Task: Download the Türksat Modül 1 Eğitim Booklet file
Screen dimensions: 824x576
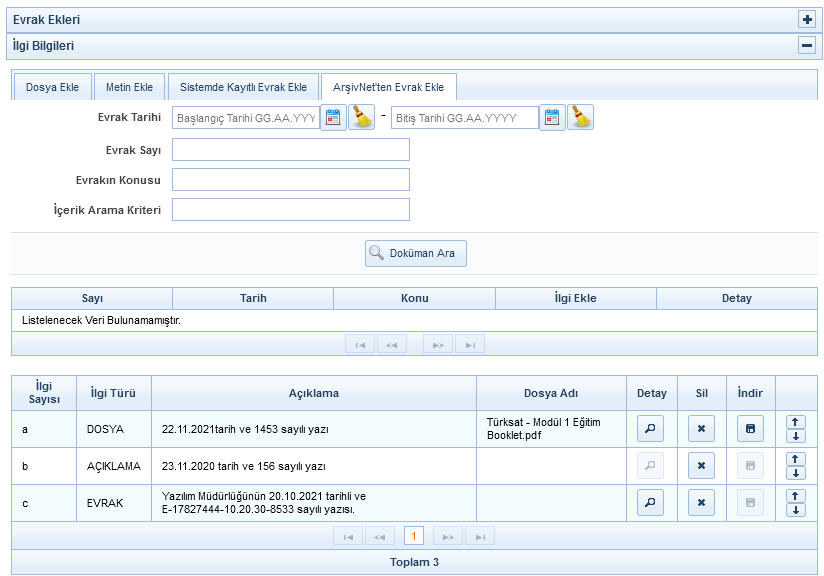Action: point(751,429)
